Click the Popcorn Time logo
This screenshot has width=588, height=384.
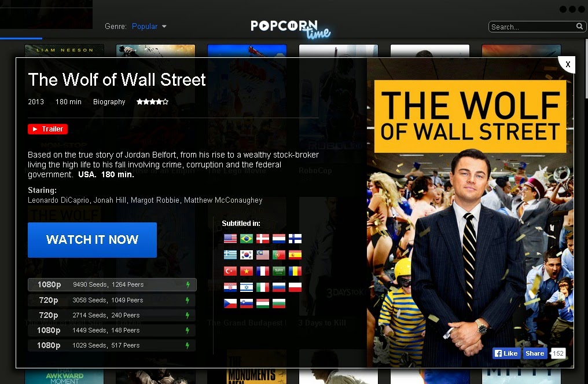pos(291,29)
